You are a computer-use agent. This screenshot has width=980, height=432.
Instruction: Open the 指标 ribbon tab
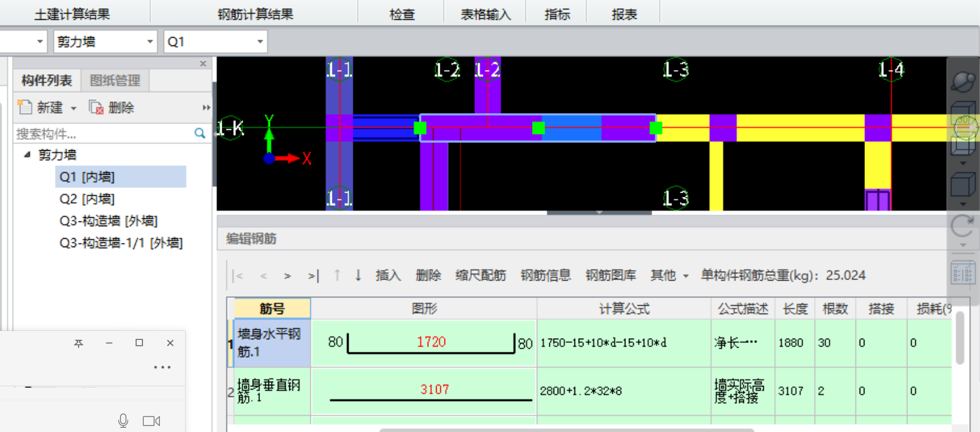coord(557,14)
